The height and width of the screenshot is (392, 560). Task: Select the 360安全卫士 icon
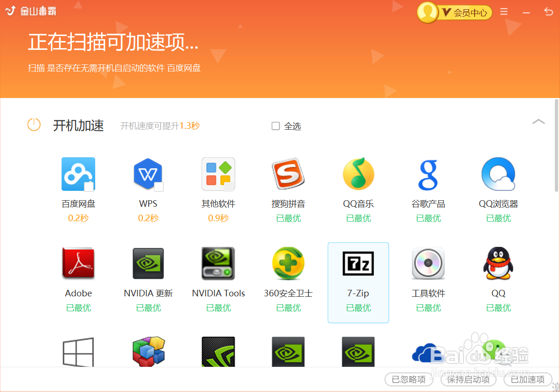point(288,264)
